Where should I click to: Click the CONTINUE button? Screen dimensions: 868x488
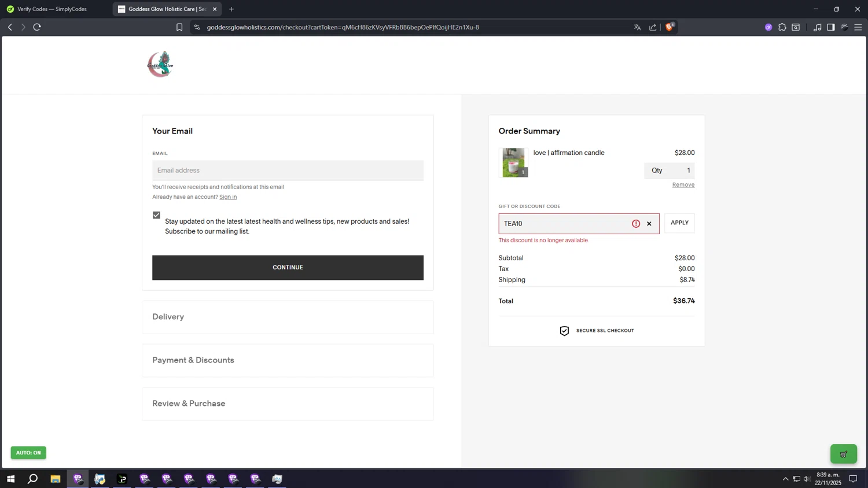(288, 268)
